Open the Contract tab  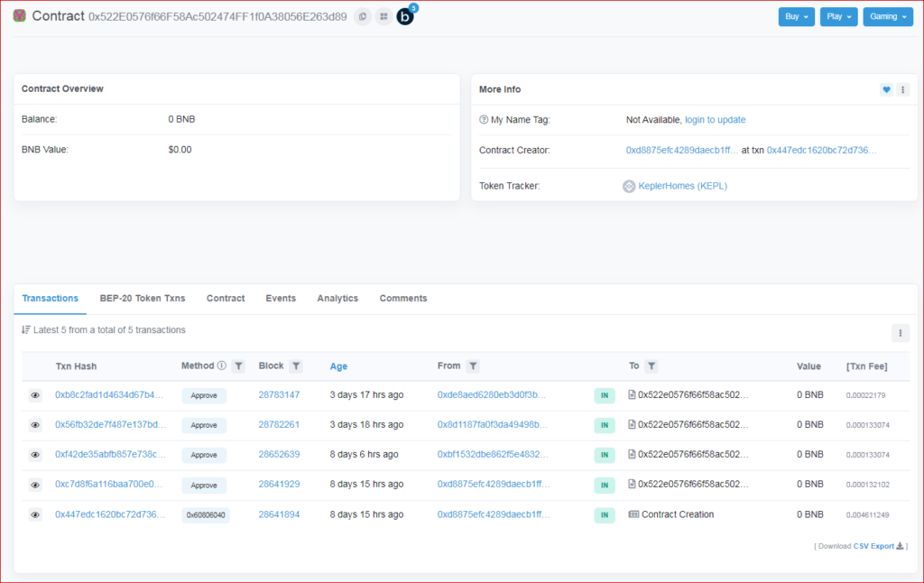pyautogui.click(x=226, y=299)
